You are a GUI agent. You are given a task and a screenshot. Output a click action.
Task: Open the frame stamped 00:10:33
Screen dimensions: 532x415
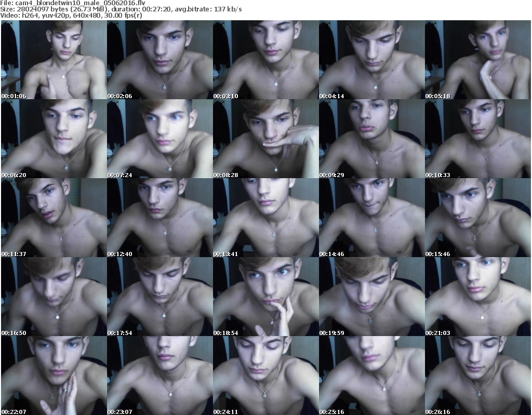(478, 139)
